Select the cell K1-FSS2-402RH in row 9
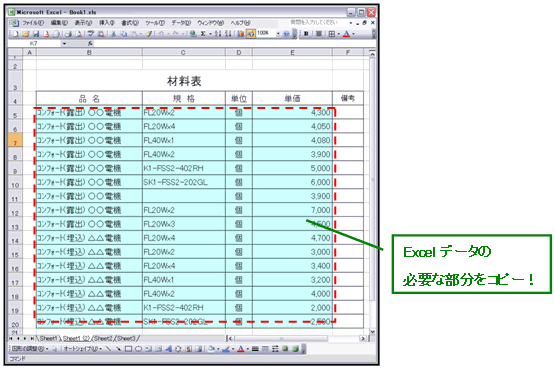The height and width of the screenshot is (369, 554). tap(184, 168)
